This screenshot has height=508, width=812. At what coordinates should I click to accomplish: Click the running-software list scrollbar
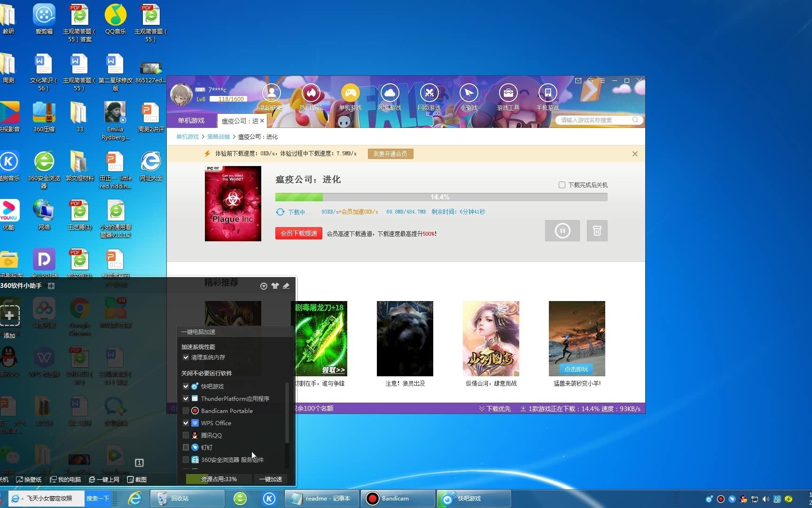(x=287, y=412)
